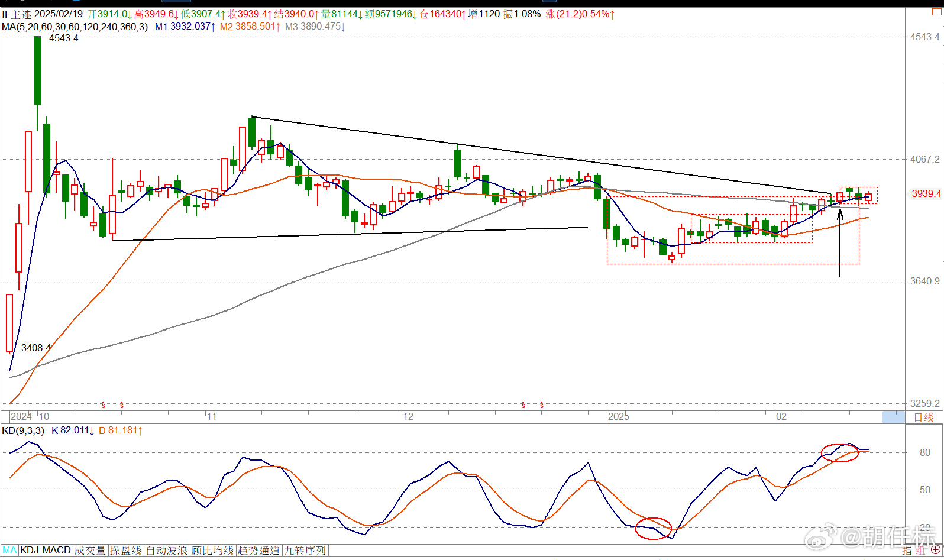Click the D 81.181 value
This screenshot has width=944, height=560.
pyautogui.click(x=121, y=430)
